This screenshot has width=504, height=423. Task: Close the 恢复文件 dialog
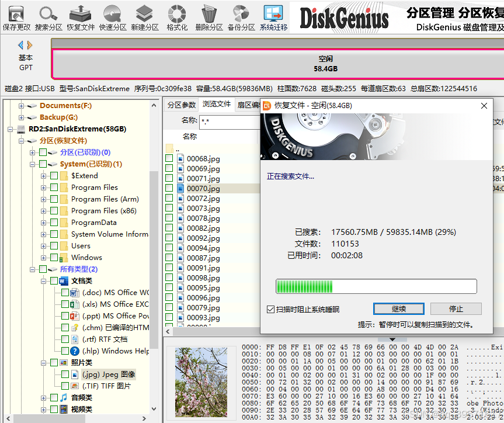pos(484,106)
